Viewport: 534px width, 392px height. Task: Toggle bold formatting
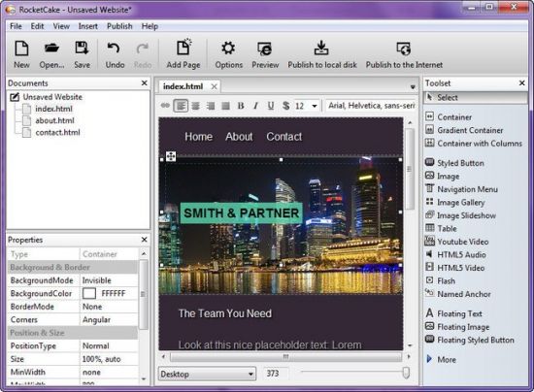tap(241, 106)
